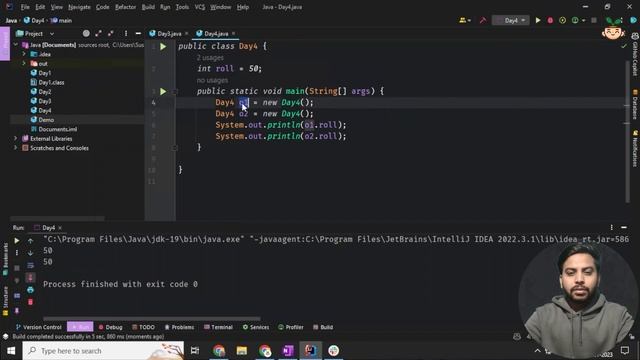640x360 pixels.
Task: Open the dropdown arrow beside the Profile icon
Action: pyautogui.click(x=583, y=20)
